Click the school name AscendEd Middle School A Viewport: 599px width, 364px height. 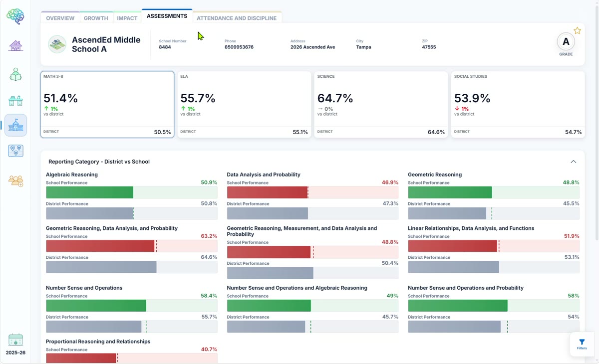point(106,44)
